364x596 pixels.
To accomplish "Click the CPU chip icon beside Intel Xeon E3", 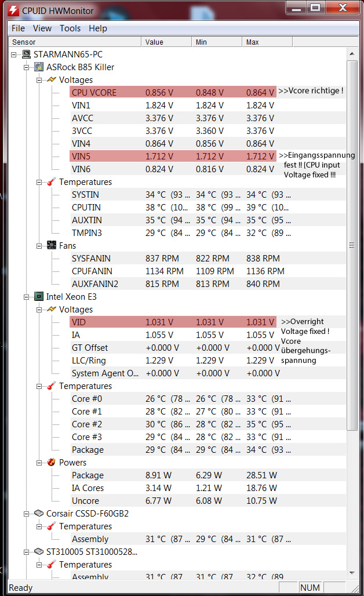I will click(39, 296).
